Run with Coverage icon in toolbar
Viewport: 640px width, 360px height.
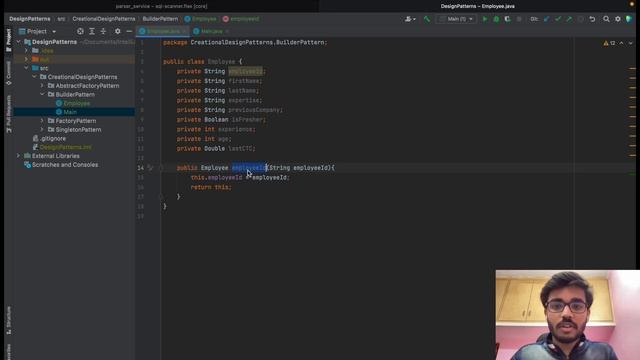tap(507, 19)
